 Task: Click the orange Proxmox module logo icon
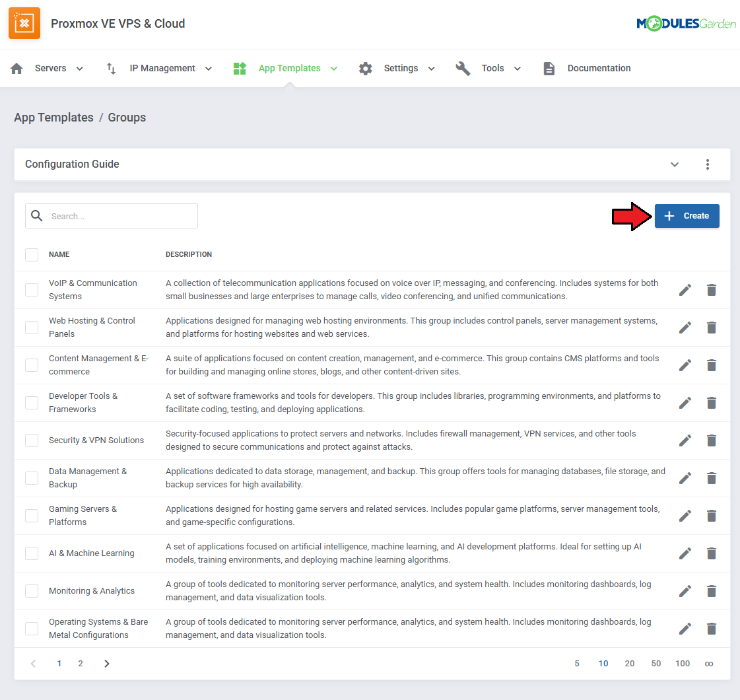point(24,23)
